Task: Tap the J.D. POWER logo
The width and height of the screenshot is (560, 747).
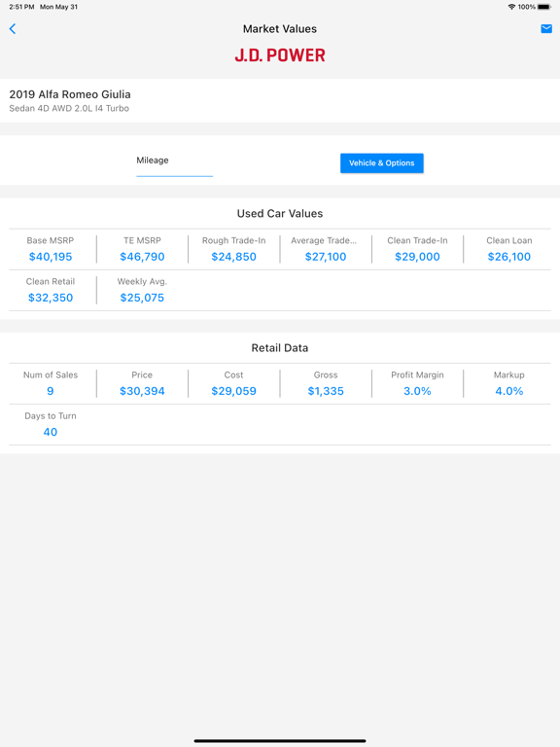Action: (x=280, y=55)
